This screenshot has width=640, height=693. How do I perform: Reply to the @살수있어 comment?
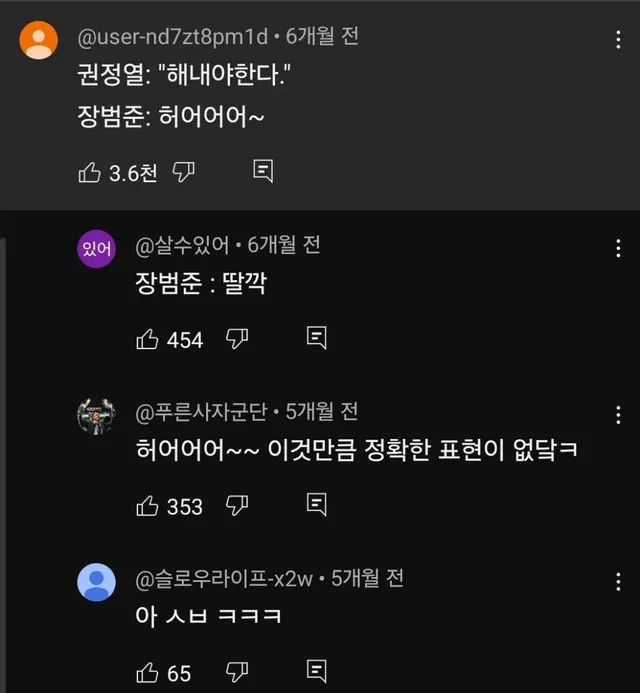316,338
